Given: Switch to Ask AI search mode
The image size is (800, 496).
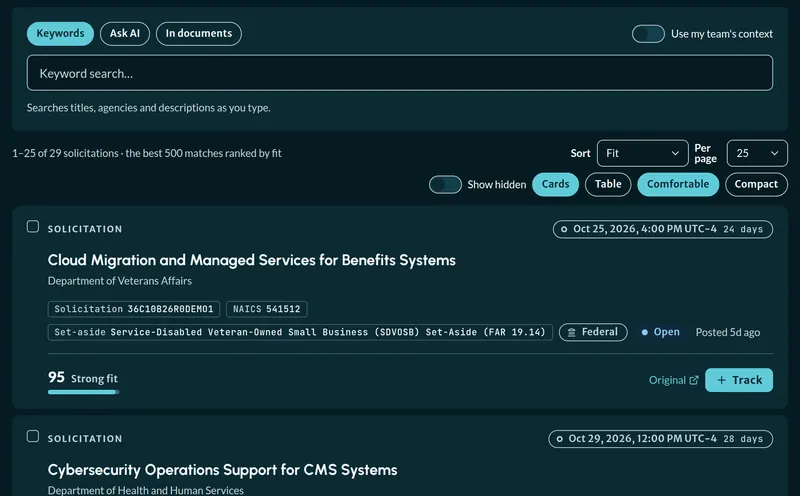Looking at the screenshot, I should click(125, 34).
